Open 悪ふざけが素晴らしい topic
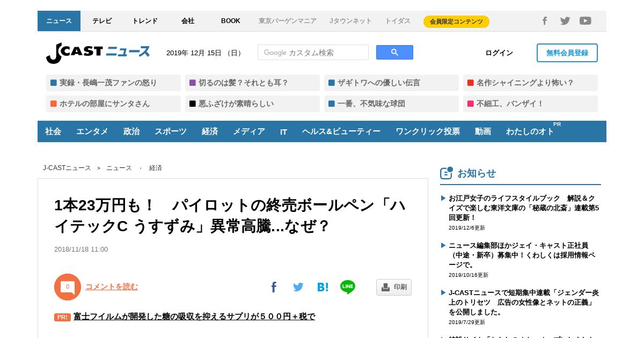The width and height of the screenshot is (644, 338). [252, 104]
